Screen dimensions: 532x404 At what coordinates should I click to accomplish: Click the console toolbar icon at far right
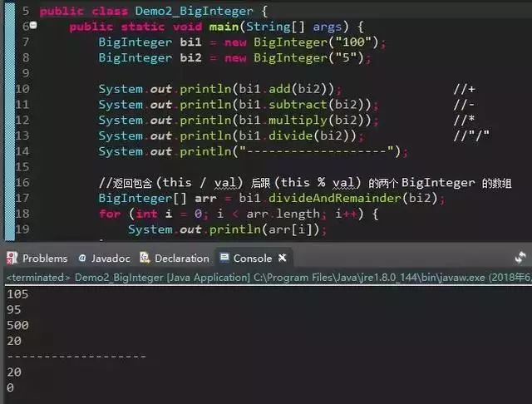click(520, 259)
